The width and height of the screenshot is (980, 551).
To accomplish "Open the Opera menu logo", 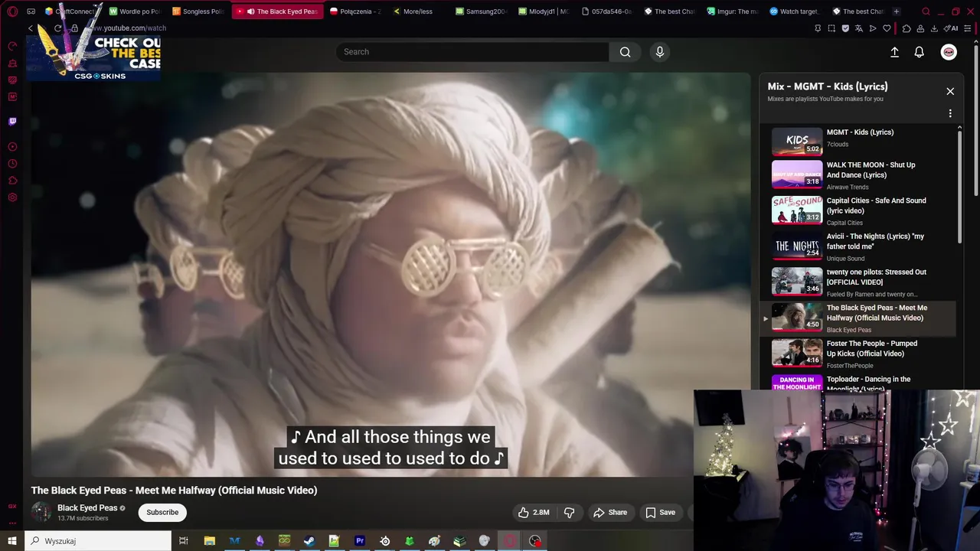I will (12, 11).
